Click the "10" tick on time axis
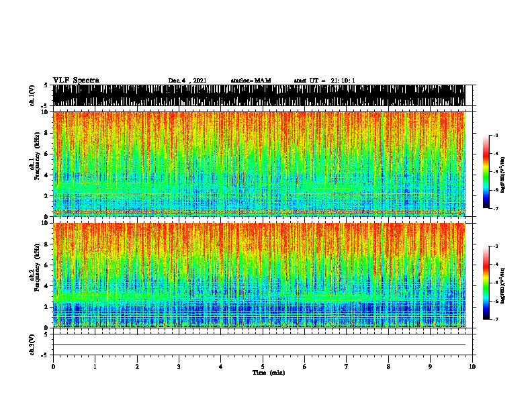Image resolution: width=532 pixels, height=411 pixels. [472, 366]
